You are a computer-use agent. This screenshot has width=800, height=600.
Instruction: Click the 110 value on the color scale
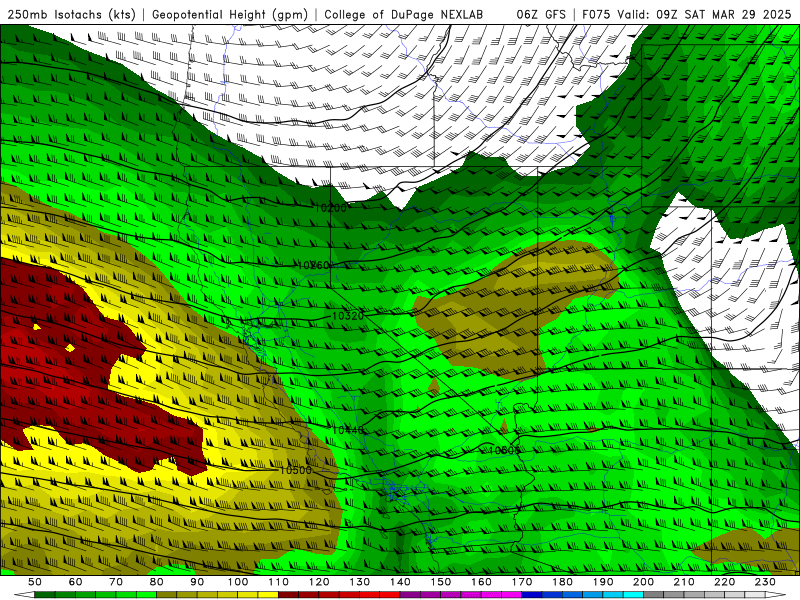[278, 582]
